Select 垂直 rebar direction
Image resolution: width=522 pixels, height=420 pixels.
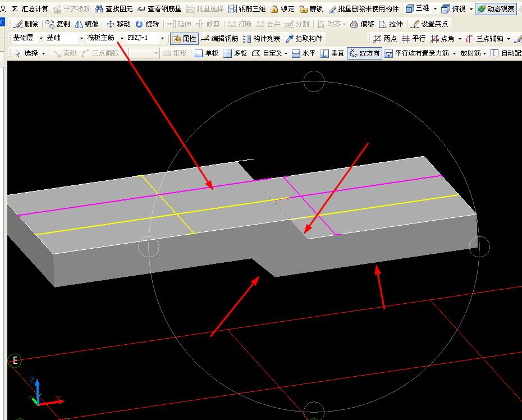point(332,53)
